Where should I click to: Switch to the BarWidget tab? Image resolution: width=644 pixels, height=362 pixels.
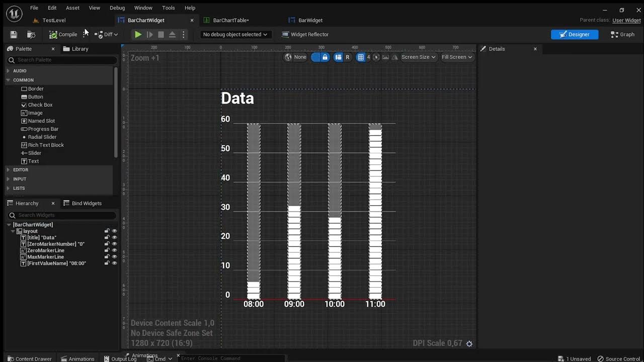click(310, 20)
